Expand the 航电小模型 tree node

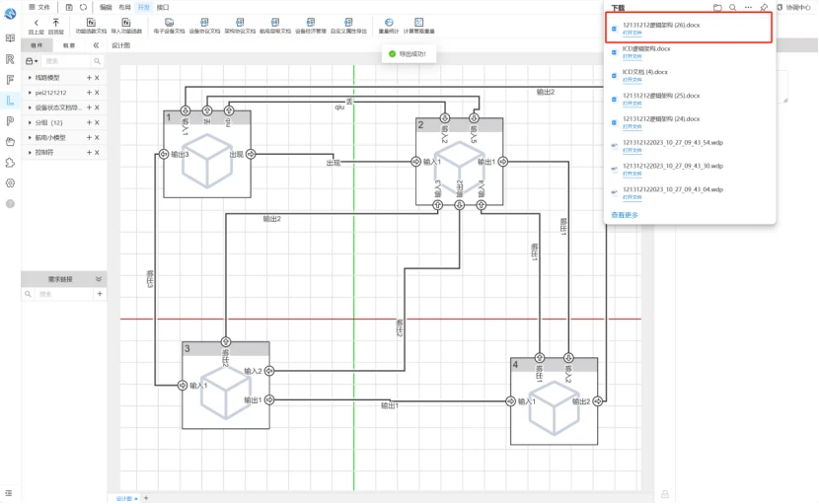30,137
